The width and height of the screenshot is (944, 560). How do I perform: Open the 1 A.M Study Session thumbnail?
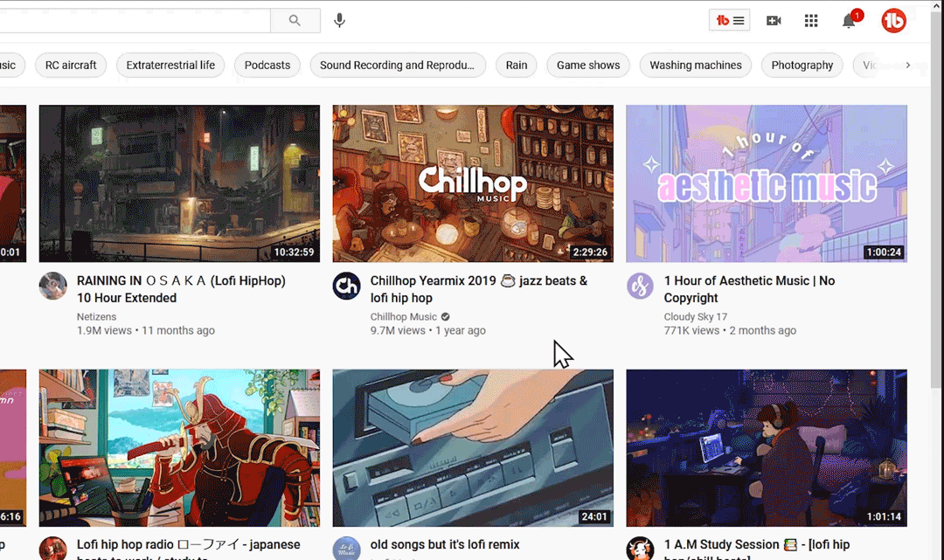click(x=767, y=448)
